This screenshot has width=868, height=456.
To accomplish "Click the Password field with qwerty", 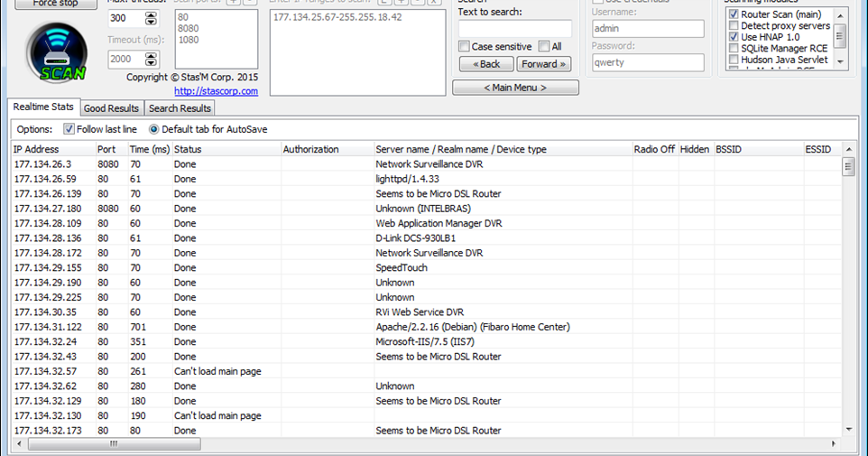I will coord(648,62).
